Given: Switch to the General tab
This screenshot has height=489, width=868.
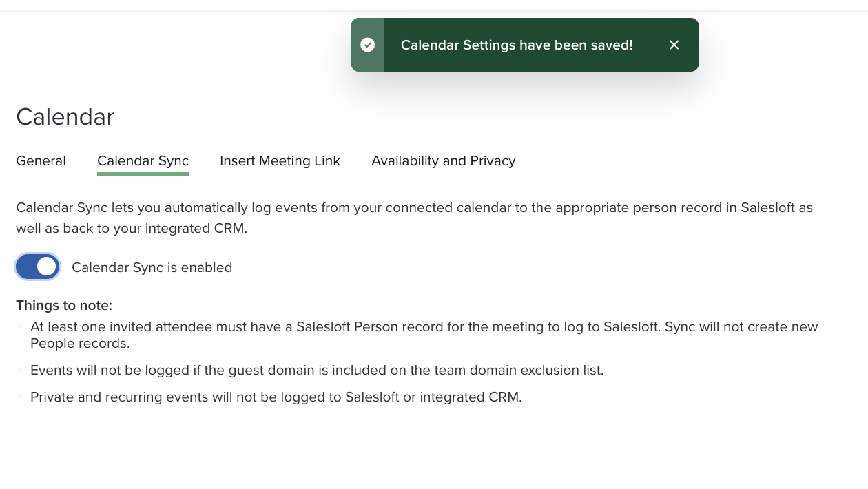Looking at the screenshot, I should point(41,160).
